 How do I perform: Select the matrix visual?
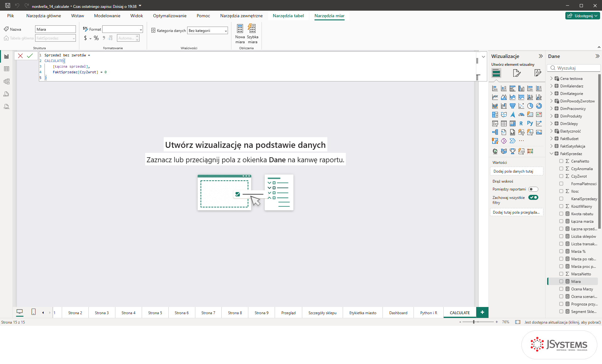[512, 123]
